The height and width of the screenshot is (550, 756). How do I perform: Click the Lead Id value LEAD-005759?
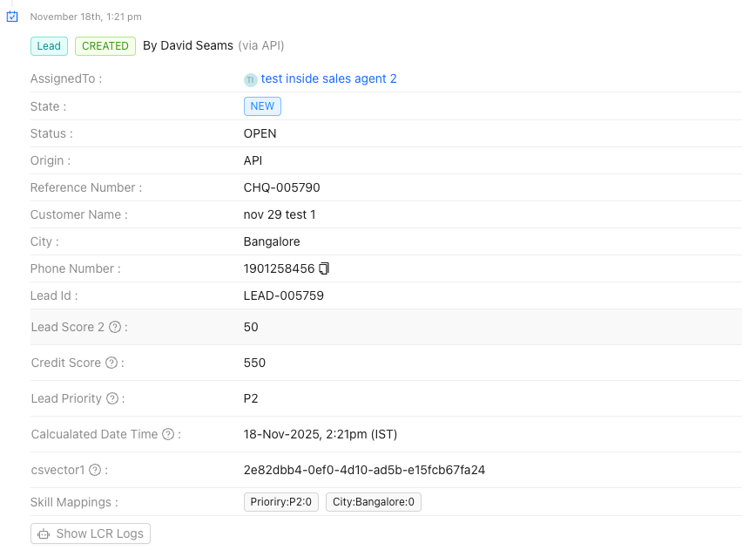pos(283,295)
